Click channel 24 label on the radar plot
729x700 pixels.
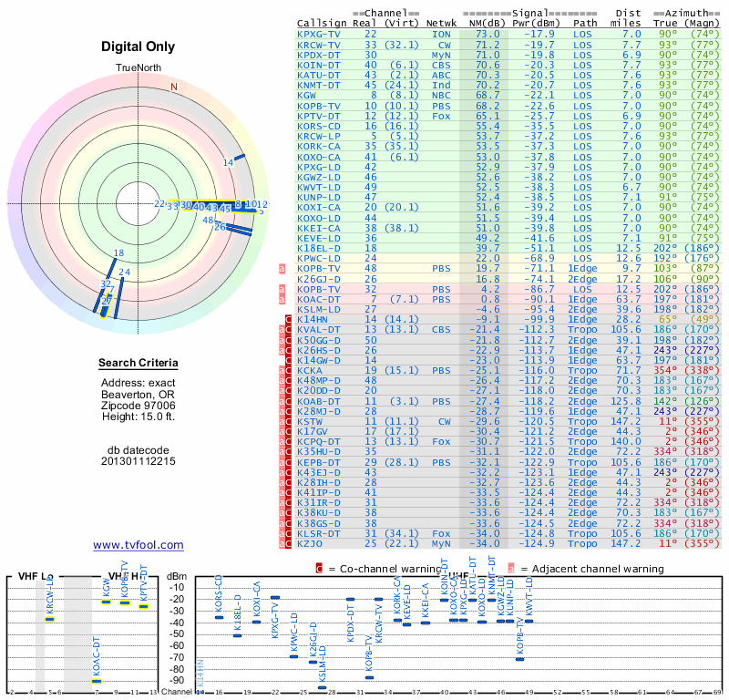point(125,273)
